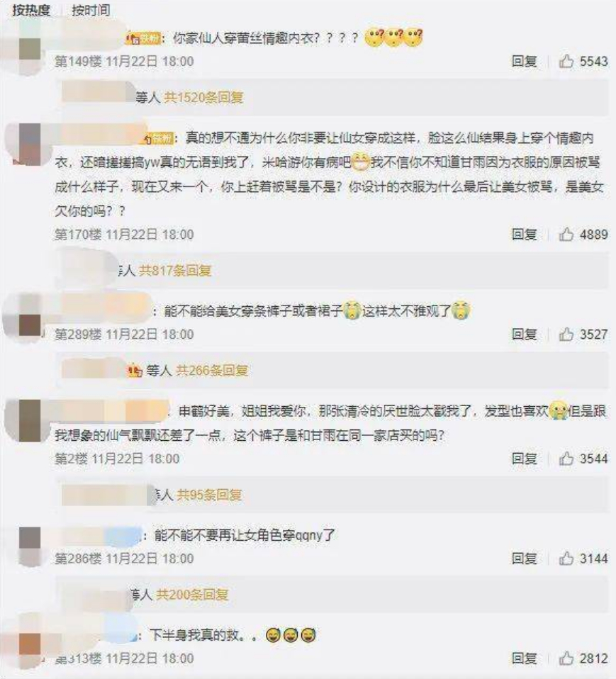Open avatar of the floor 289 commenter

click(x=30, y=315)
